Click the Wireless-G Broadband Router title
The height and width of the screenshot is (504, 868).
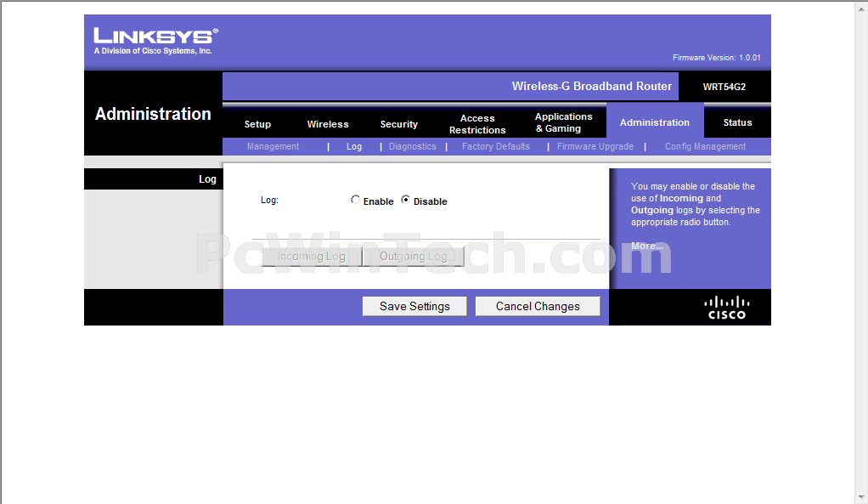click(x=591, y=86)
